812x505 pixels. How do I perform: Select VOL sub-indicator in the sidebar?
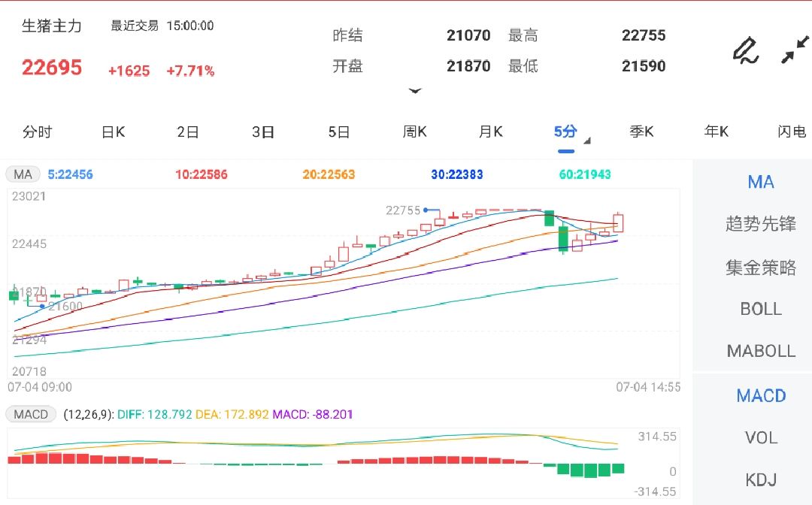[x=761, y=437]
